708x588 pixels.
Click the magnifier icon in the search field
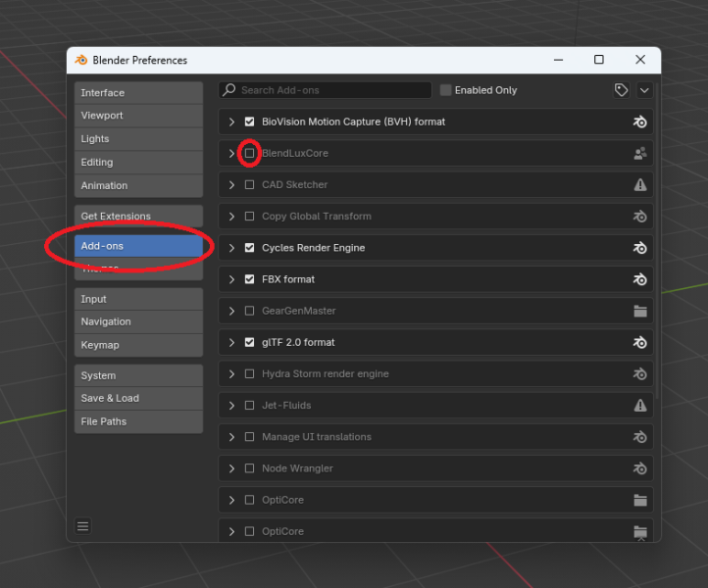click(x=229, y=90)
